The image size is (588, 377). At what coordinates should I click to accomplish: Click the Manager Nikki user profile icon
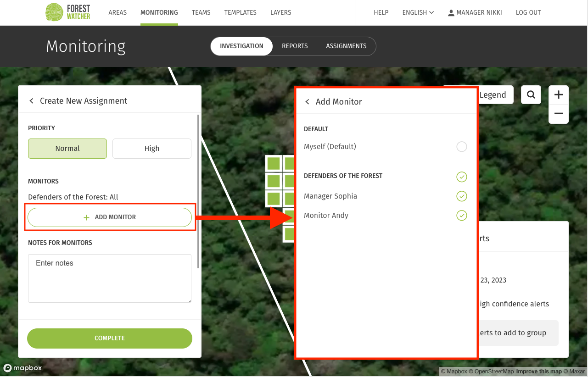(451, 13)
